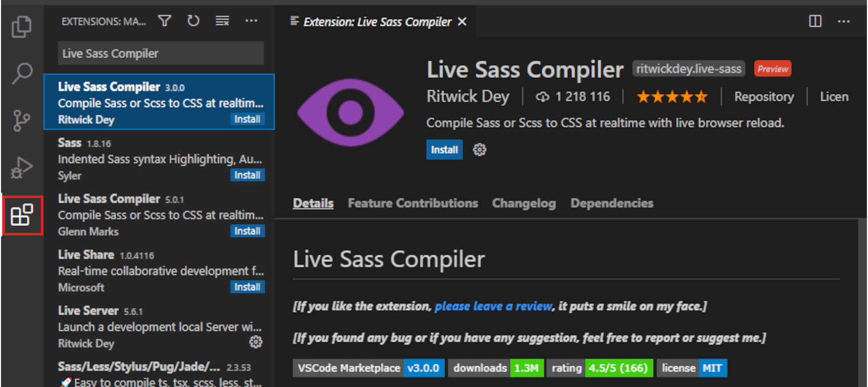Clear extensions search results icon
The width and height of the screenshot is (868, 387).
pos(222,21)
